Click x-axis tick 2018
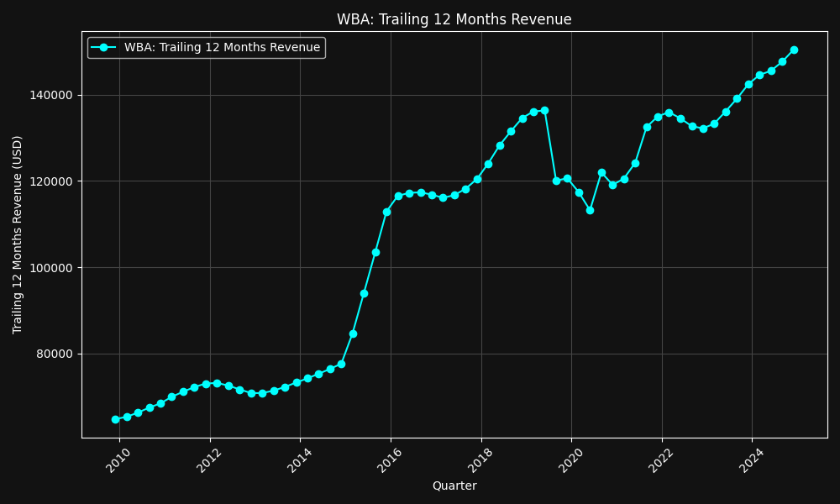This screenshot has width=840, height=504. (480, 460)
